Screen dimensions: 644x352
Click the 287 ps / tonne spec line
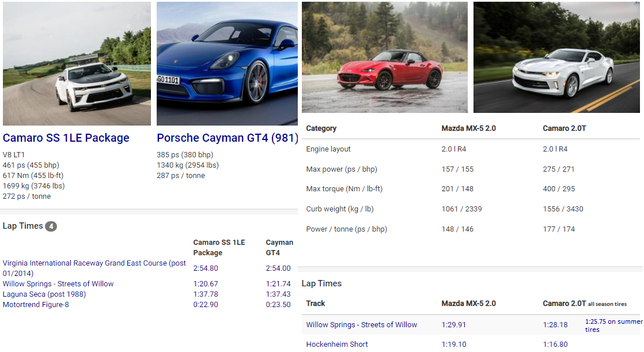(x=181, y=176)
